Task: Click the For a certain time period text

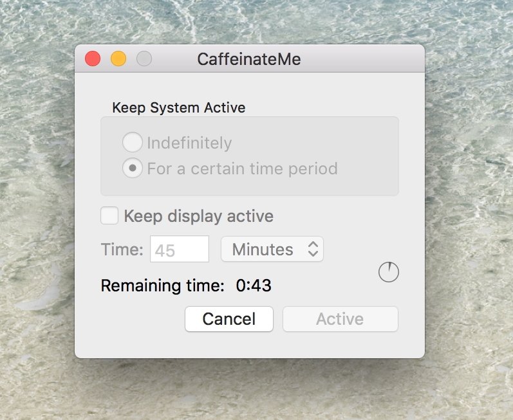Action: [243, 169]
